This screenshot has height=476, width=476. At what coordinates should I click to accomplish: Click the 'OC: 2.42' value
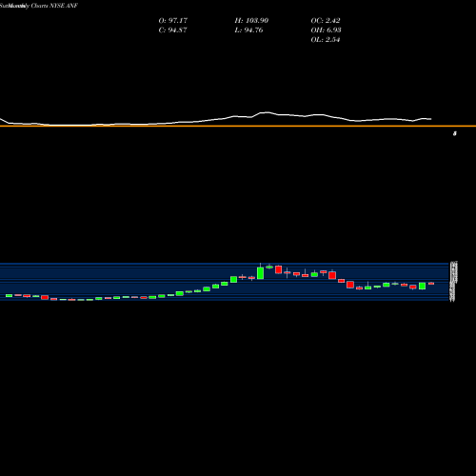coord(326,20)
